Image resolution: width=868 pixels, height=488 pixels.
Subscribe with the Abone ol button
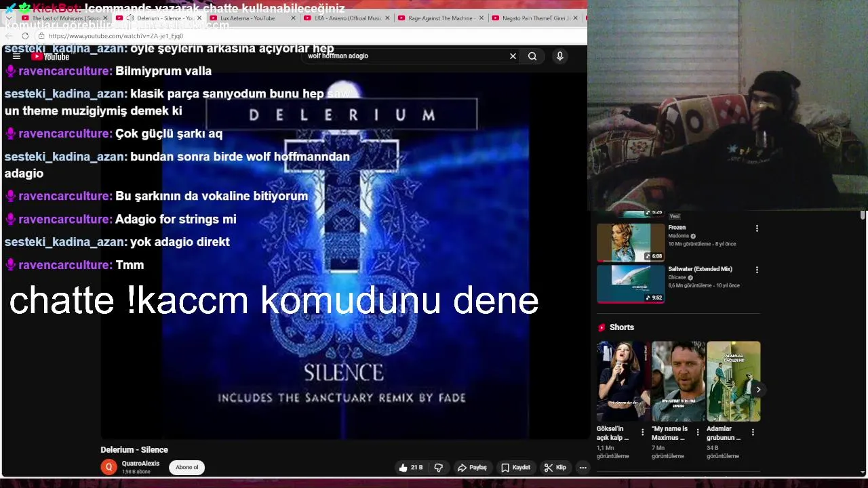pyautogui.click(x=187, y=467)
